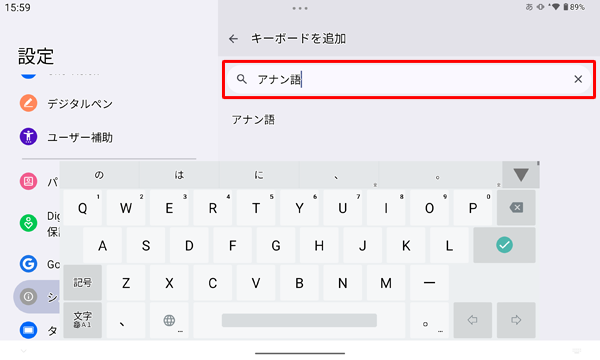Choose the の suggestion

tap(99, 175)
